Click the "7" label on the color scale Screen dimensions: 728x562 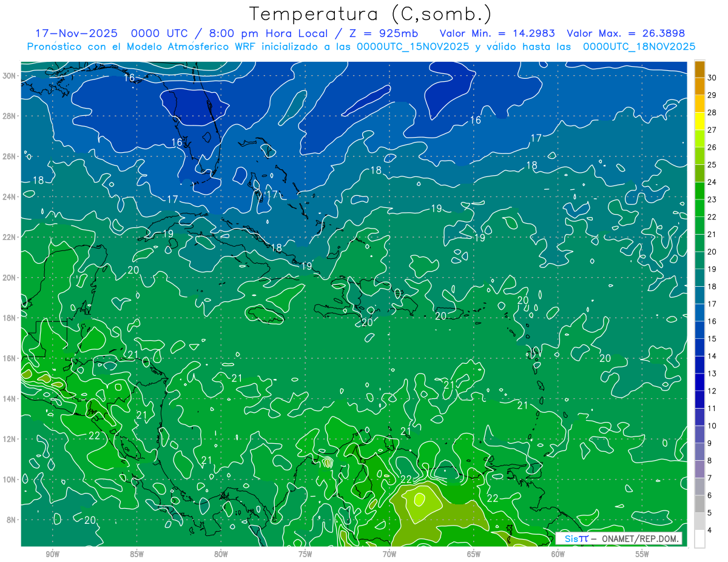709,478
